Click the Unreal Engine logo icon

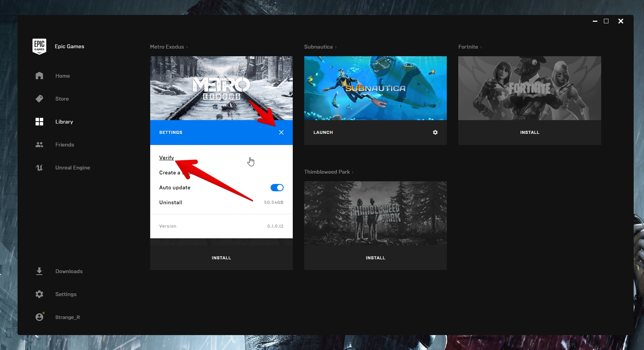click(x=39, y=168)
